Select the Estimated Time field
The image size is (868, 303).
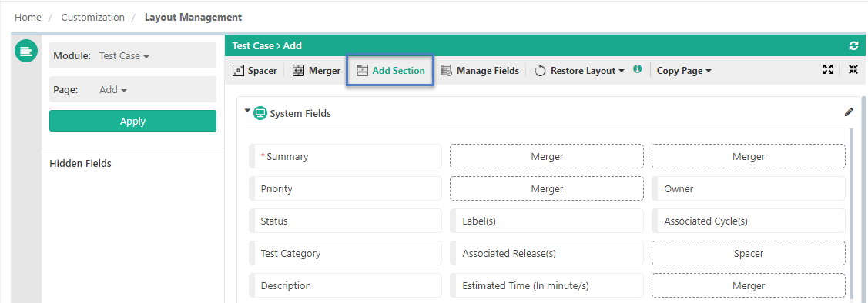(x=547, y=286)
